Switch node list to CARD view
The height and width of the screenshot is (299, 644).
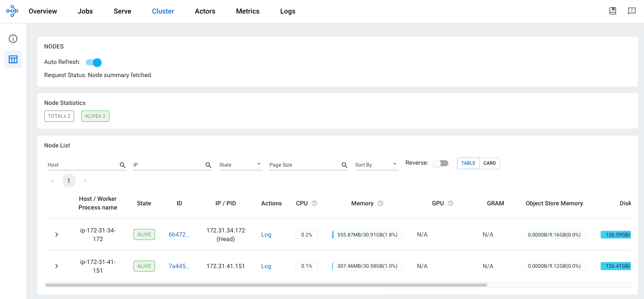click(x=489, y=163)
